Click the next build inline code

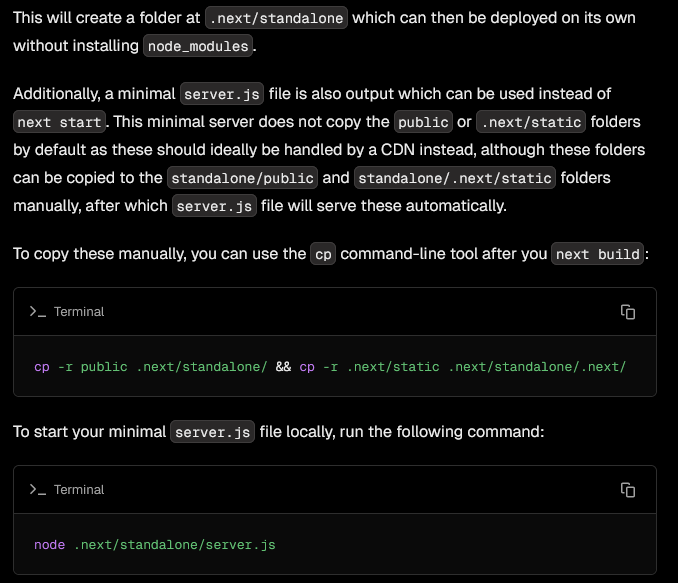pyautogui.click(x=597, y=254)
